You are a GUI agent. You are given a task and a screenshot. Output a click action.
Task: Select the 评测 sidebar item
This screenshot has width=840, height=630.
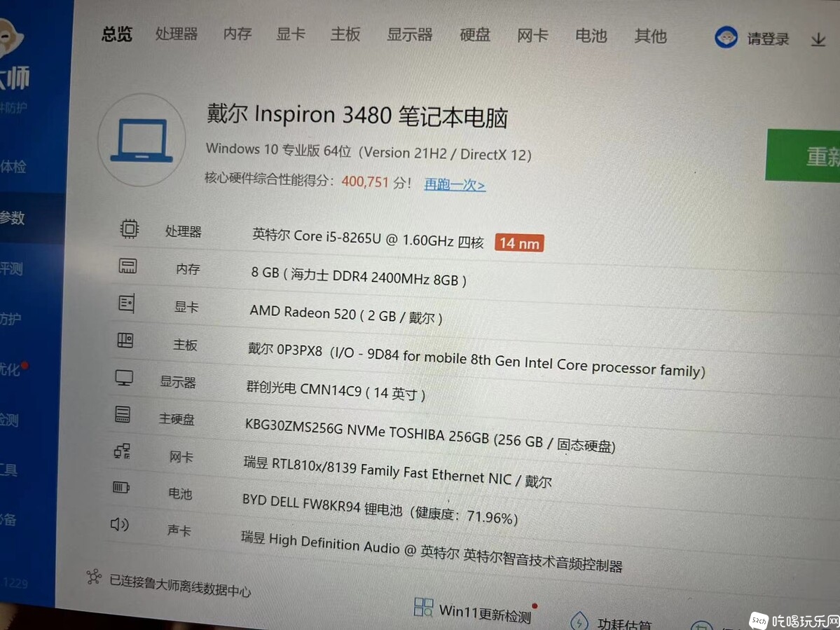(x=11, y=268)
